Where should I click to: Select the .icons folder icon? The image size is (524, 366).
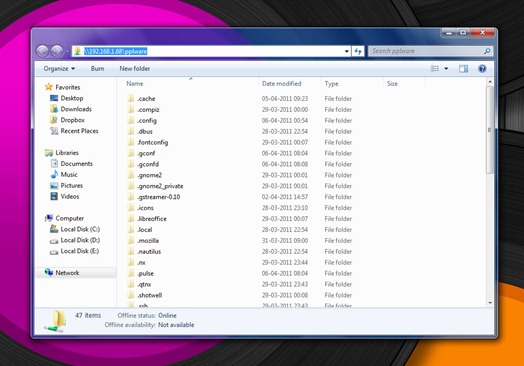131,208
